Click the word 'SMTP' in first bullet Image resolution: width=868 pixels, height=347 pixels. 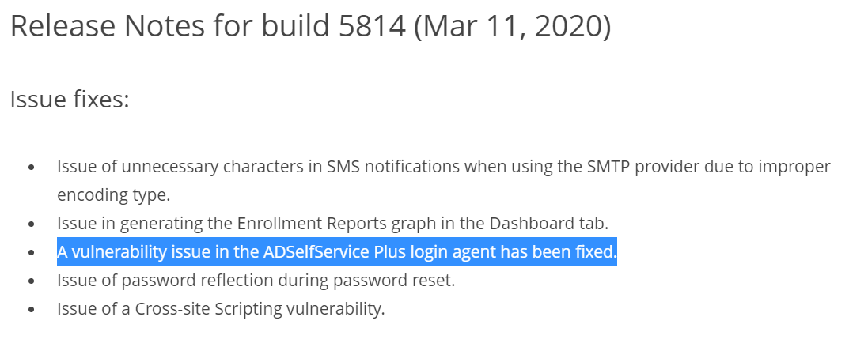pyautogui.click(x=608, y=166)
